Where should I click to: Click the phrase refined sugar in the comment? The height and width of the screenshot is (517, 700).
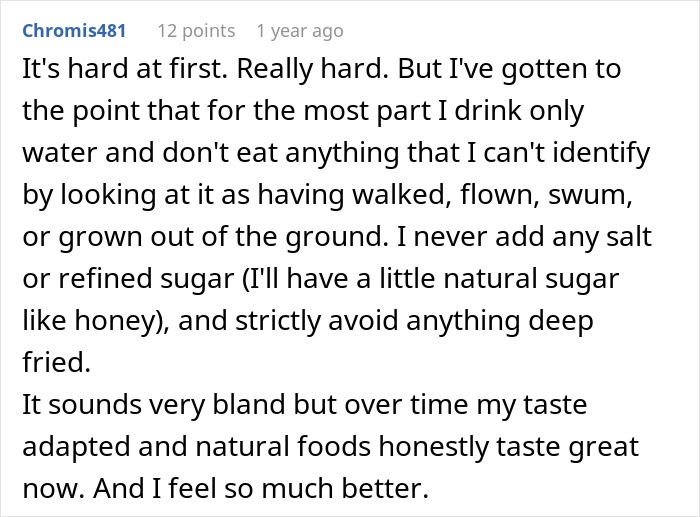point(146,279)
